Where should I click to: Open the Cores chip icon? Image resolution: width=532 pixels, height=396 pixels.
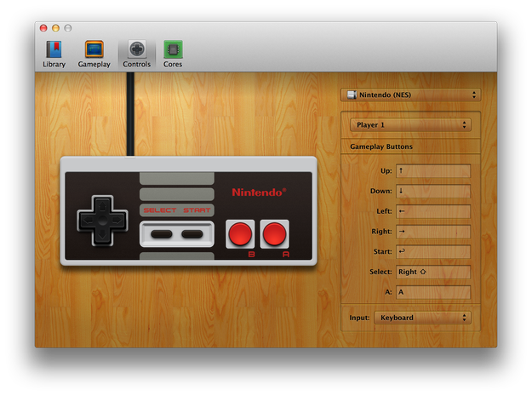173,50
